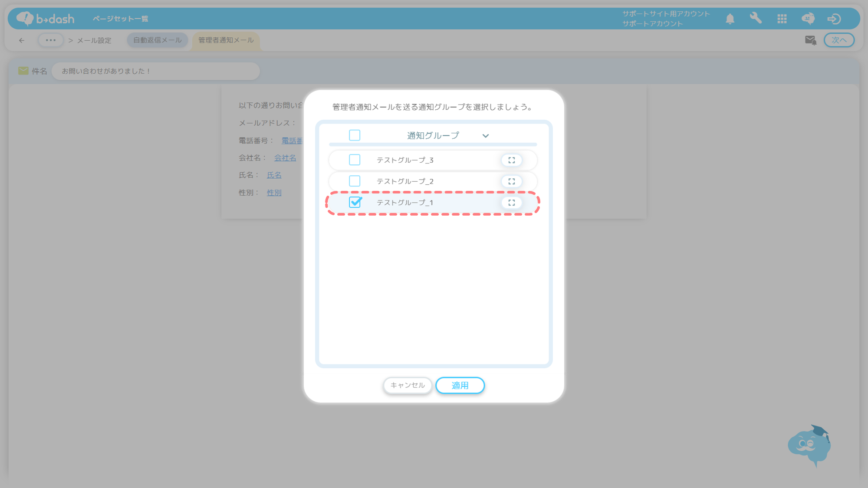Click the support chat cloud icon
The image size is (868, 488).
coord(808,19)
